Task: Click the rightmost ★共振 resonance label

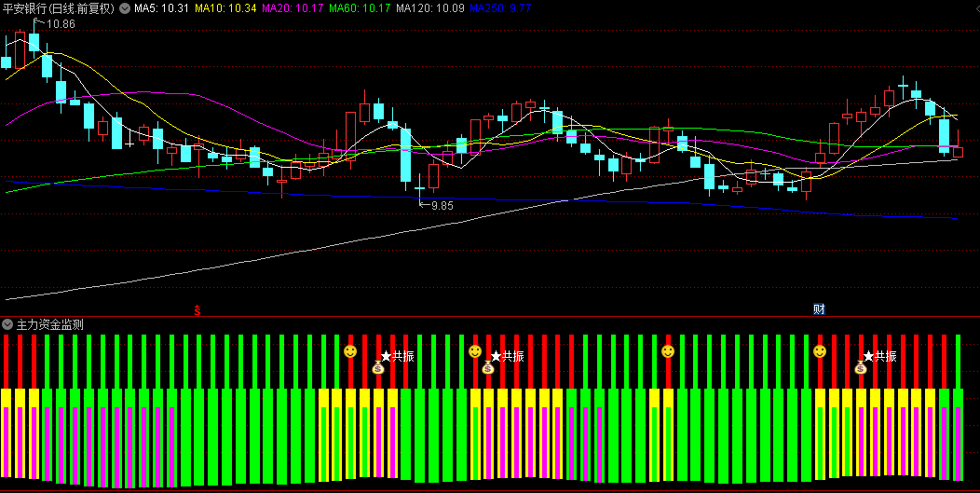Action: point(880,357)
